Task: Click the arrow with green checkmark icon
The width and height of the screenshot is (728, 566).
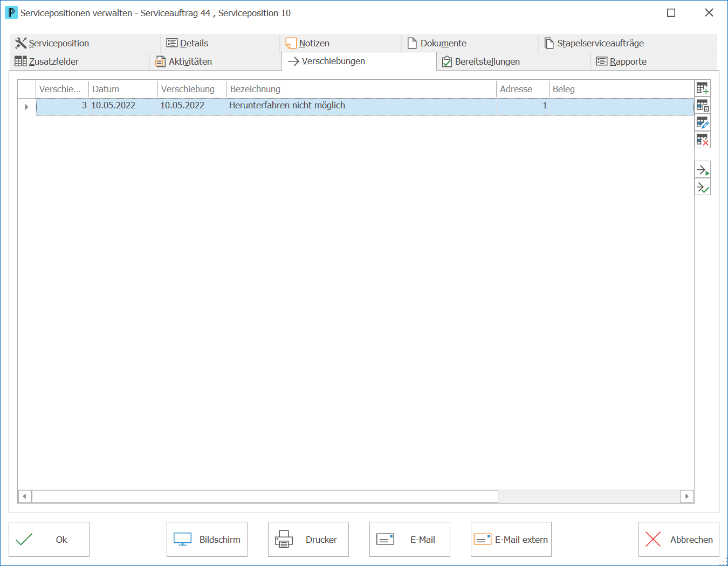Action: point(702,187)
